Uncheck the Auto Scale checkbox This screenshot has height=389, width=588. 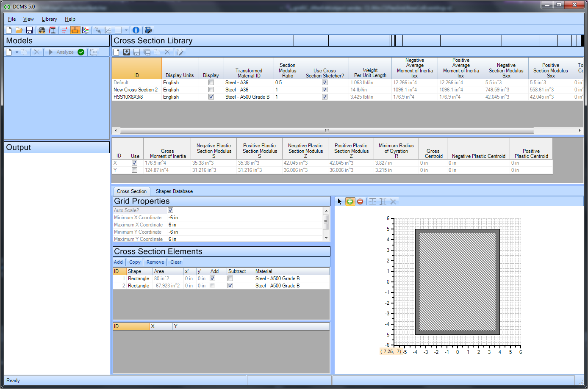tap(170, 210)
